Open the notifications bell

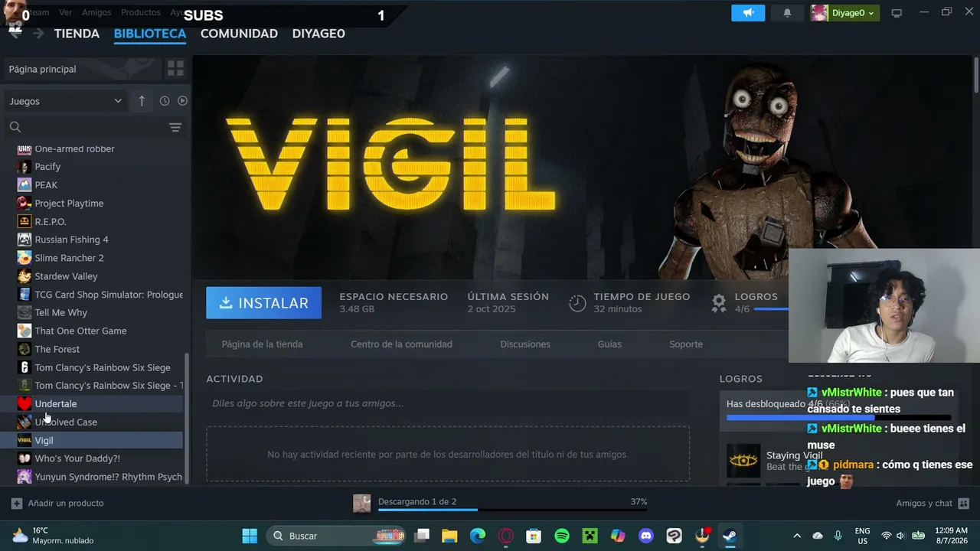coord(787,13)
